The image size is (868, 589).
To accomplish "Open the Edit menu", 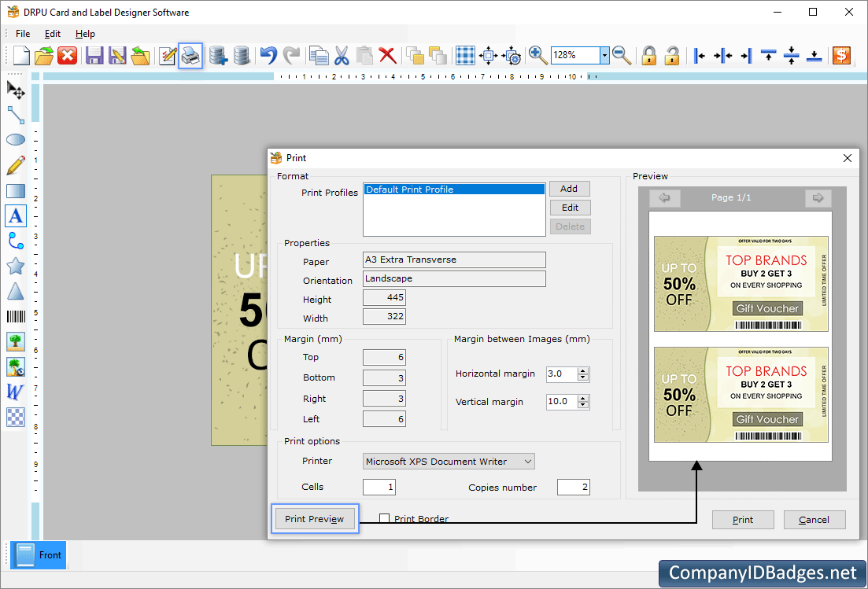I will click(53, 34).
